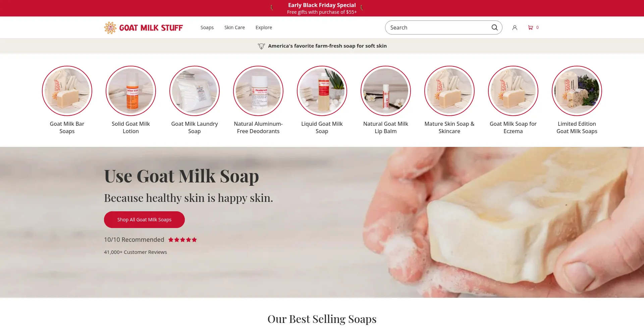Click Shop All Goat Milk Soaps button
This screenshot has height=333, width=644.
click(x=144, y=220)
